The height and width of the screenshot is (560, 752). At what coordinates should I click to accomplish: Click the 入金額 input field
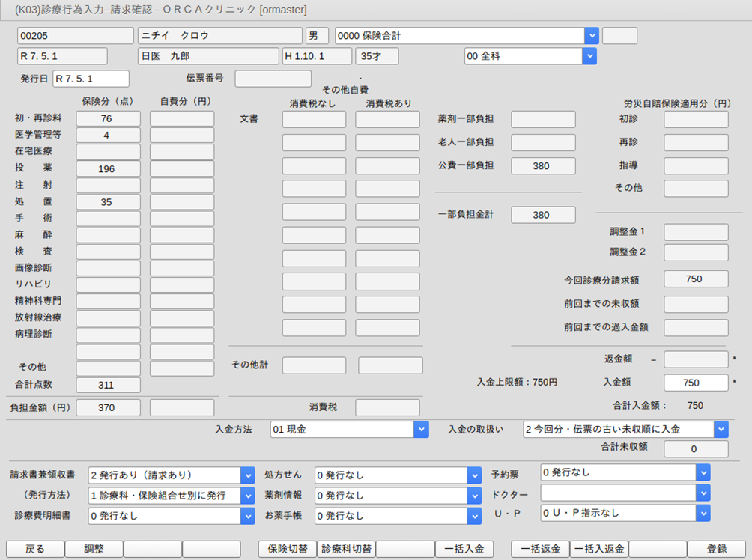696,383
